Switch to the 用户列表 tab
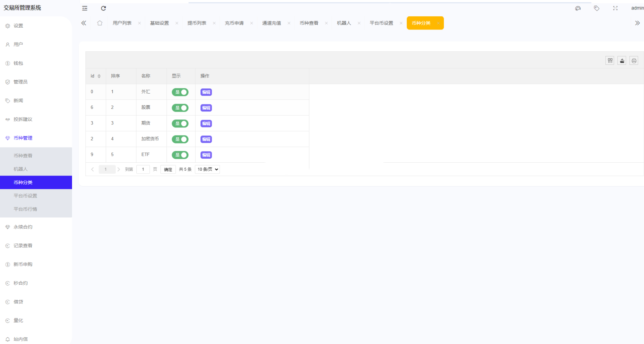644x344 pixels. click(x=122, y=23)
